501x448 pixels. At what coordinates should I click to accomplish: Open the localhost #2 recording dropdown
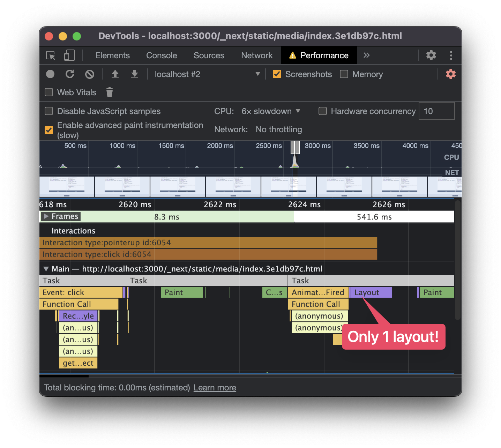click(x=207, y=74)
